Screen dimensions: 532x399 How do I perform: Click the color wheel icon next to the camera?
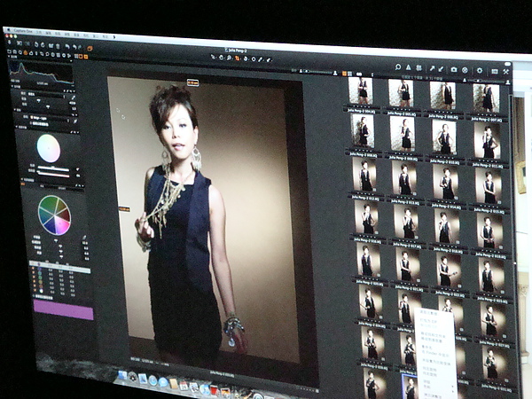coord(465,70)
